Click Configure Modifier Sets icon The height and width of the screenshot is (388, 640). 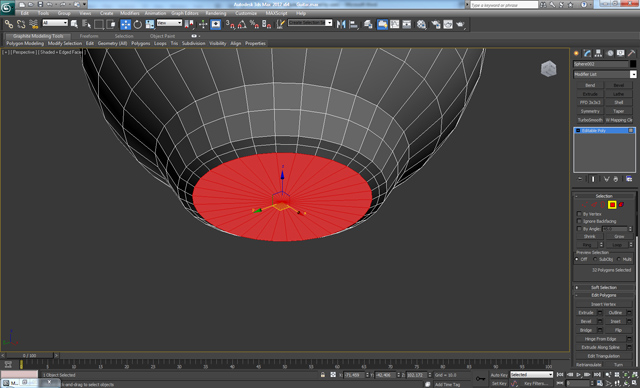pyautogui.click(x=629, y=179)
